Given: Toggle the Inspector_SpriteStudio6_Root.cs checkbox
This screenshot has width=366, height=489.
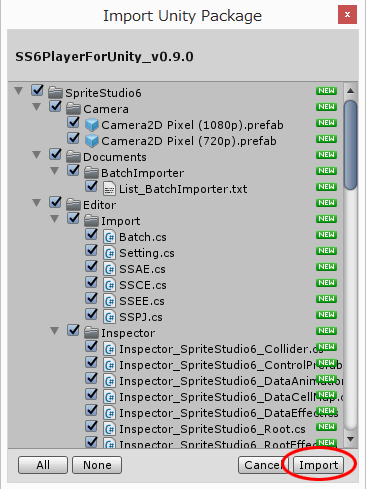Looking at the screenshot, I should click(x=91, y=426).
